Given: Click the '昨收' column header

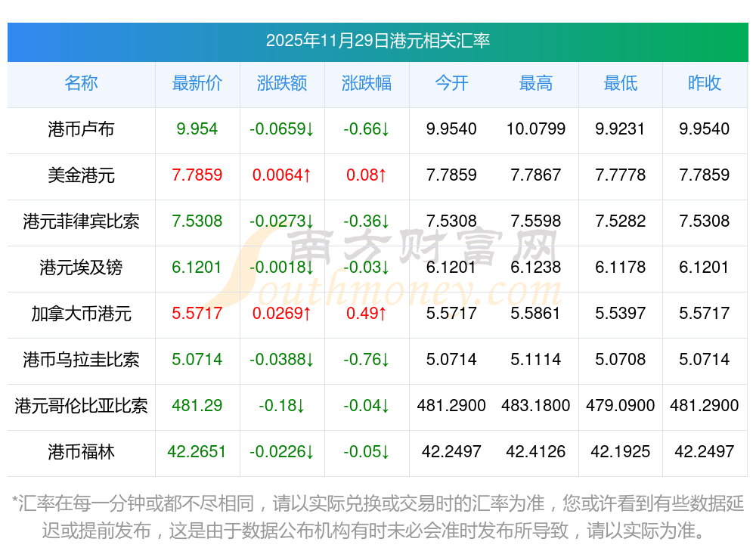Looking at the screenshot, I should point(705,83).
